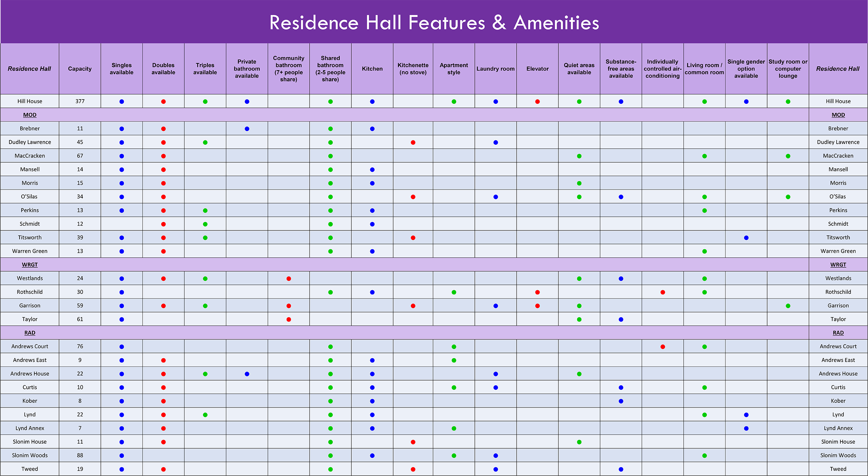
Task: Open the Capacity column header
Action: pos(80,68)
